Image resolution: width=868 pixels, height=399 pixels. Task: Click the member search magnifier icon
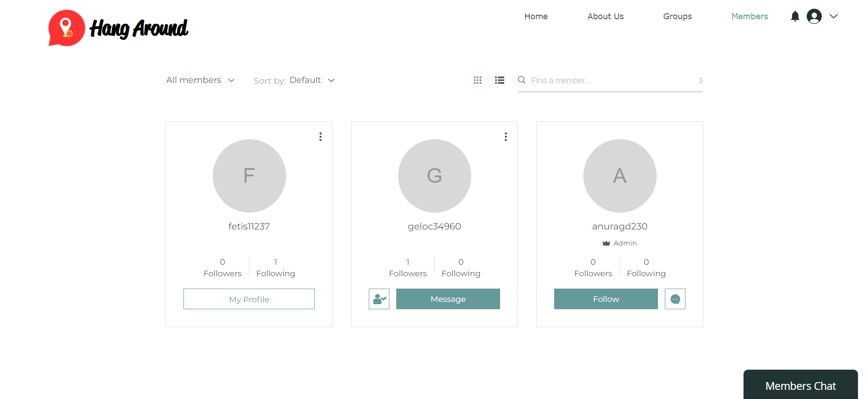522,80
